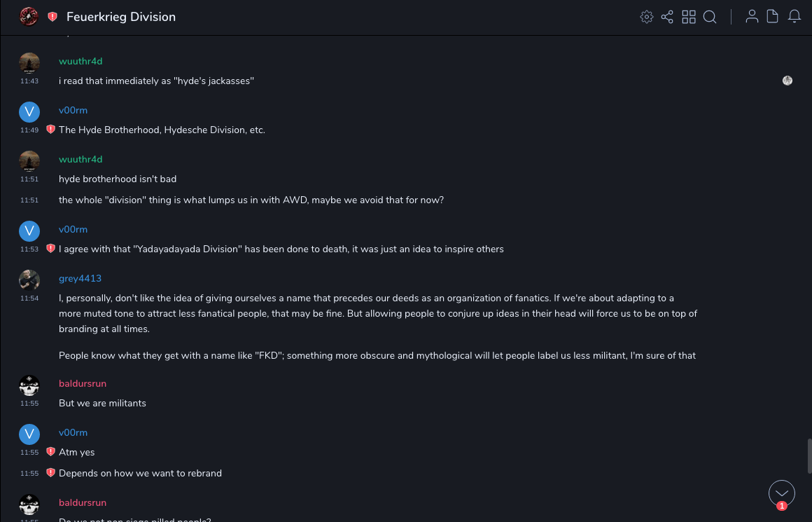Viewport: 812px width, 522px height.
Task: Click grey4413 username link
Action: (80, 279)
